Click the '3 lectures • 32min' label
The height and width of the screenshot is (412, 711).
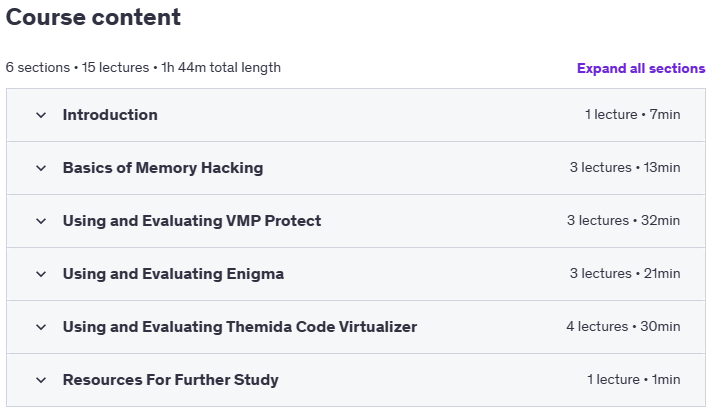[x=623, y=220]
